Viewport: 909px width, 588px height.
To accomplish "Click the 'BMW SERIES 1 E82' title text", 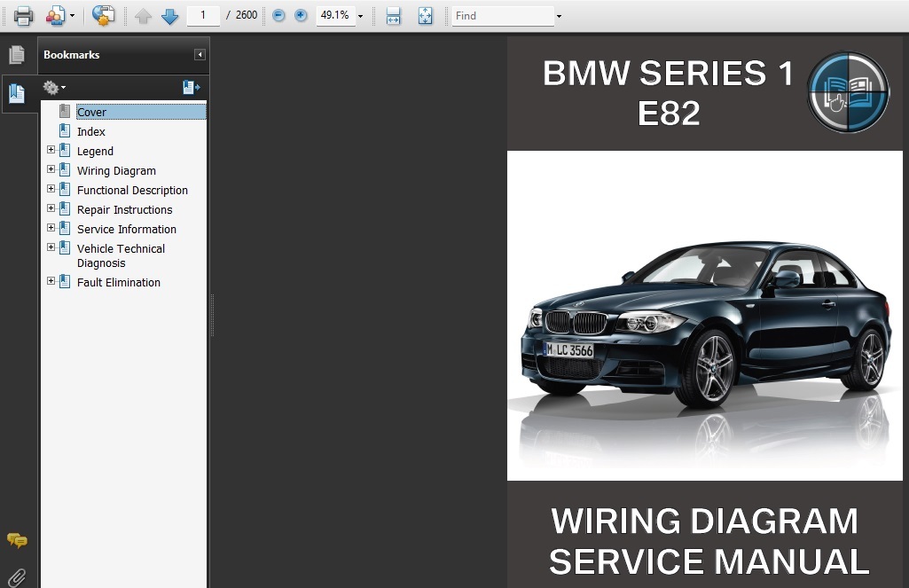I will 668,93.
